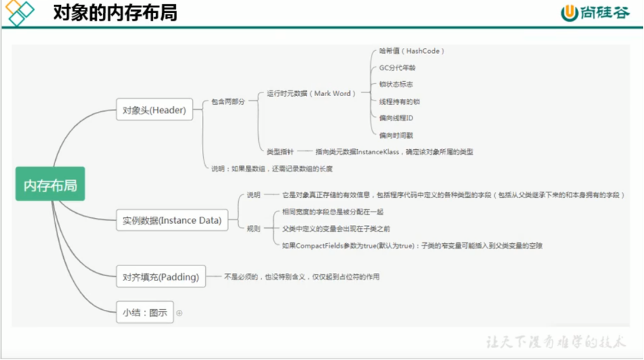
Task: Open the 小结：图示 node
Action: (145, 313)
